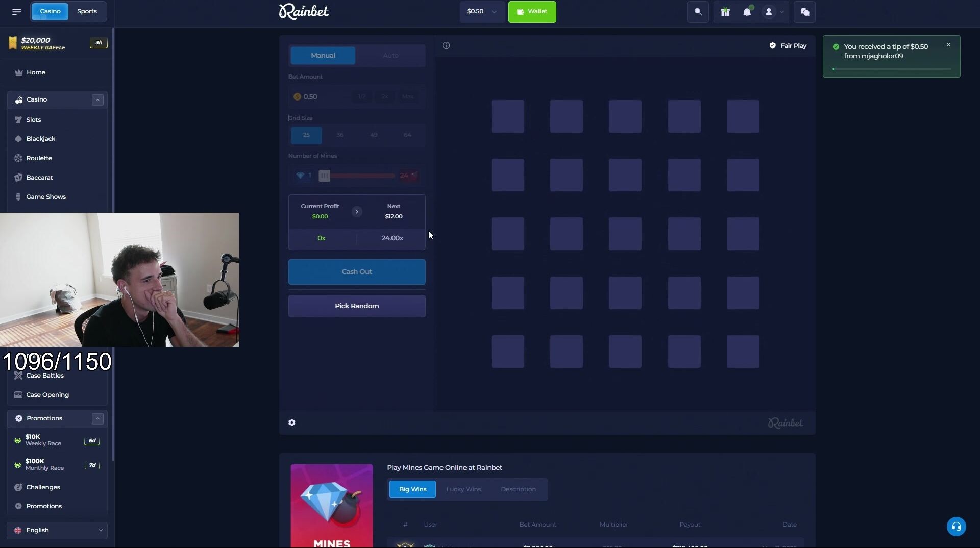The height and width of the screenshot is (548, 980).
Task: Click the Roulette sidebar icon
Action: click(18, 158)
